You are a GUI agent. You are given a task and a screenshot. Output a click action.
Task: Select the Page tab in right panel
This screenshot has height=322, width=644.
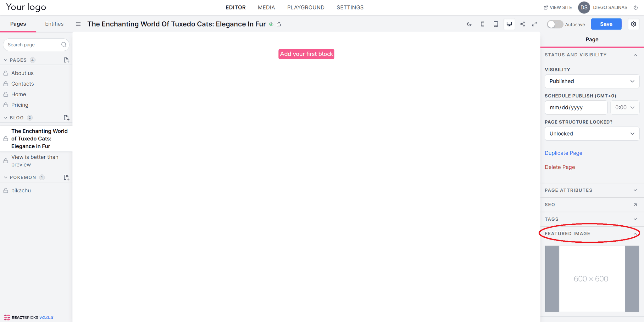(592, 39)
